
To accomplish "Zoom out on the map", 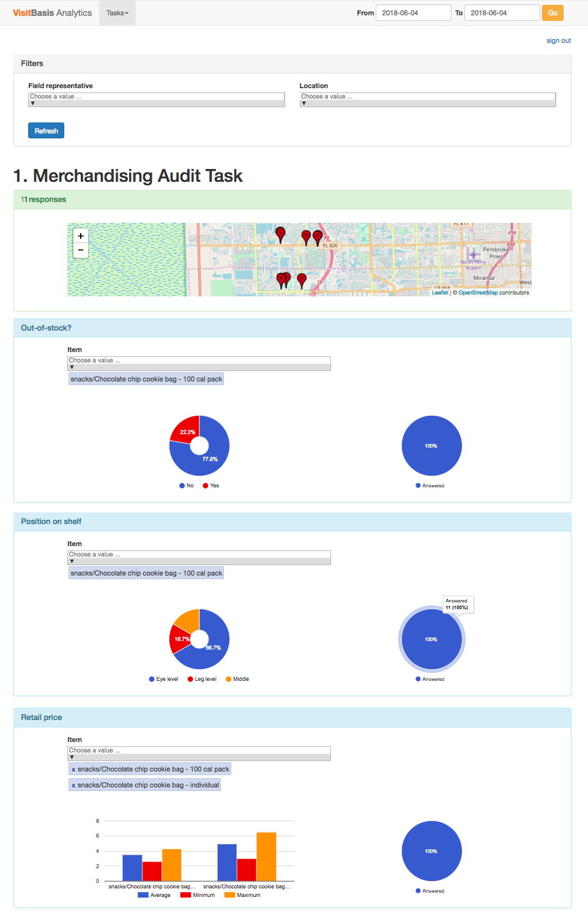I will 80,250.
